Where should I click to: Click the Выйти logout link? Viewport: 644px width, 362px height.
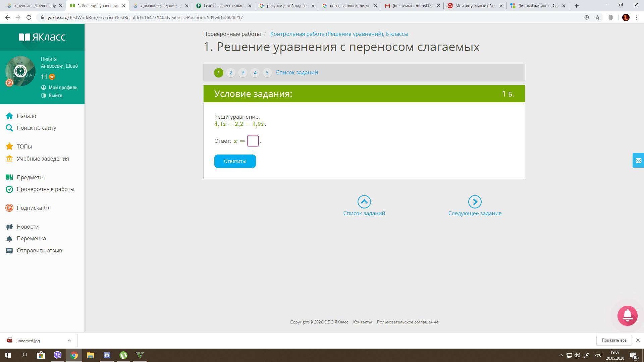[x=55, y=96]
